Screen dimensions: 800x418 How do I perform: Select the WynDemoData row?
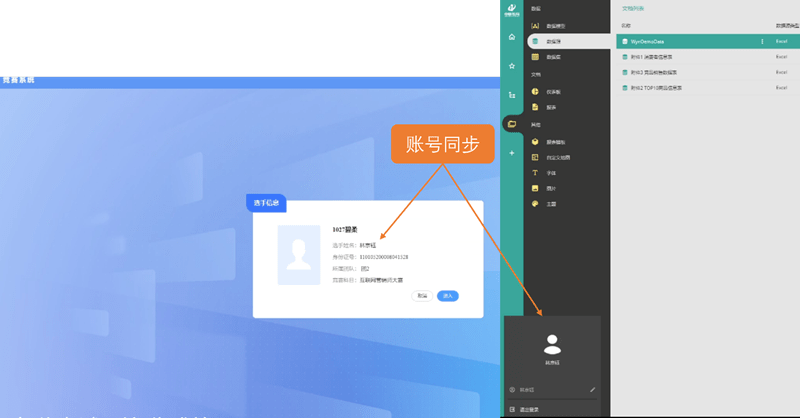708,41
